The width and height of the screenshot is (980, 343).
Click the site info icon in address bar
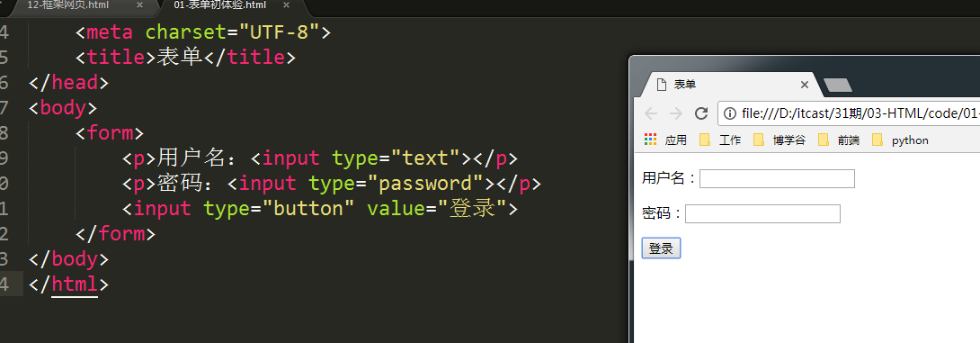tap(729, 113)
